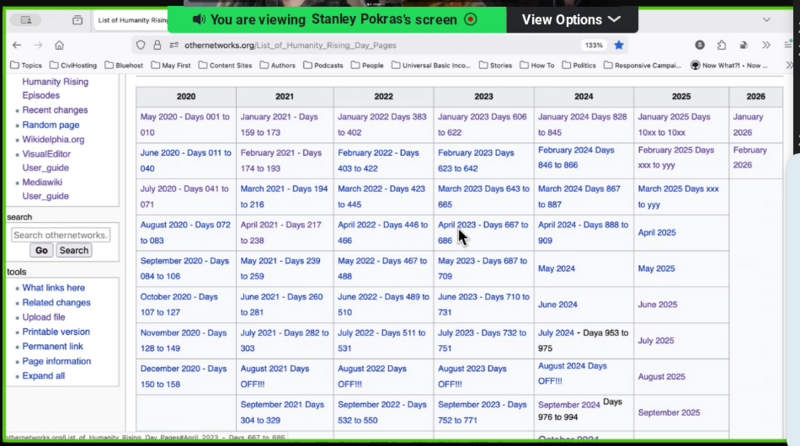Viewport: 800px width, 446px height.
Task: Open the Universal Basic Income bookmark folder
Action: coord(431,65)
